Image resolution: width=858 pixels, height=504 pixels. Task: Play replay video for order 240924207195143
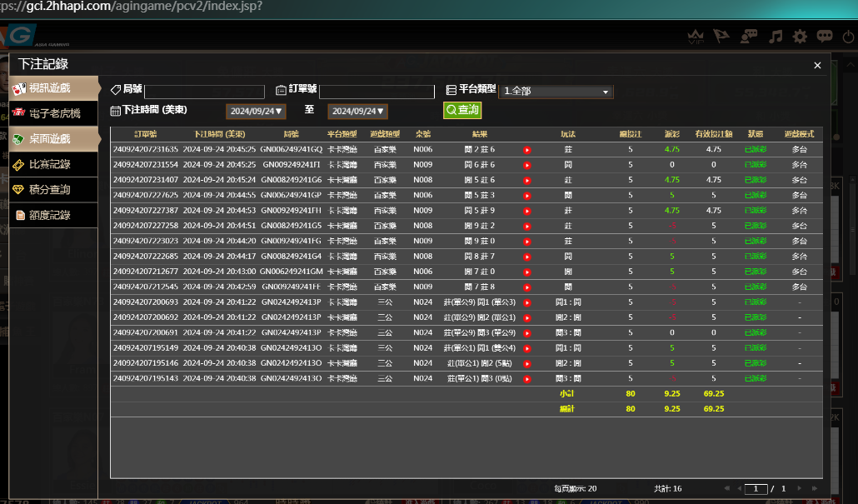526,379
